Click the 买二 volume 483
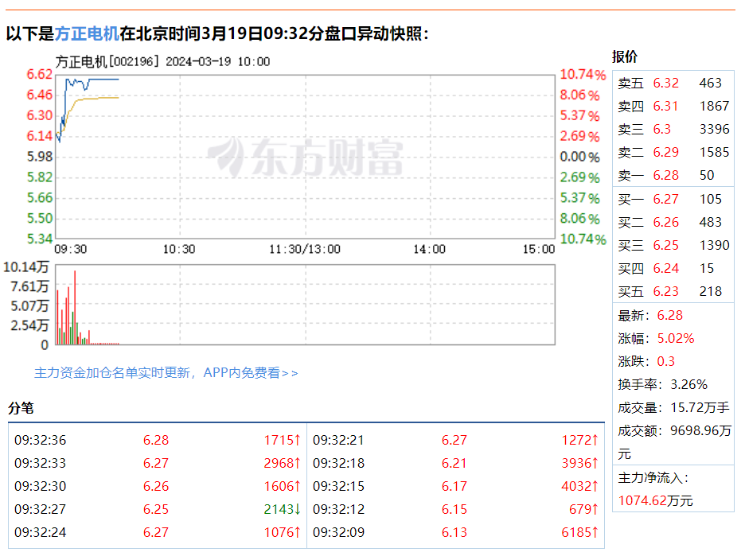The height and width of the screenshot is (560, 745). coord(710,222)
